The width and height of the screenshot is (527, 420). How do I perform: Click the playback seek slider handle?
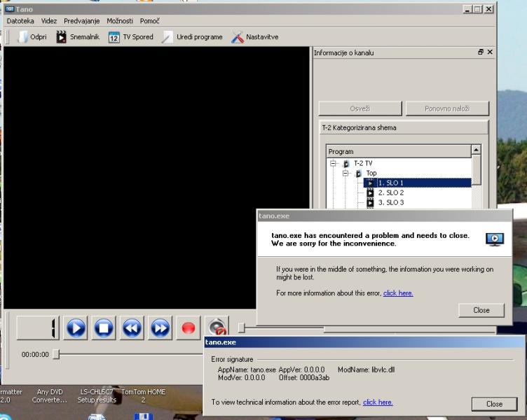[x=56, y=354]
